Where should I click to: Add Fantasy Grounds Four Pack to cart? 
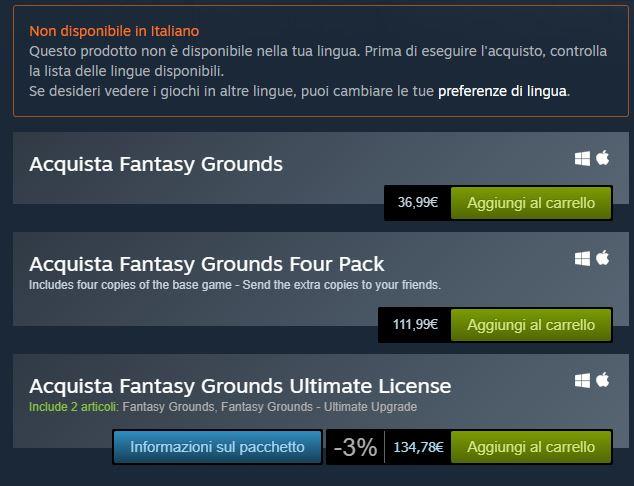click(531, 325)
